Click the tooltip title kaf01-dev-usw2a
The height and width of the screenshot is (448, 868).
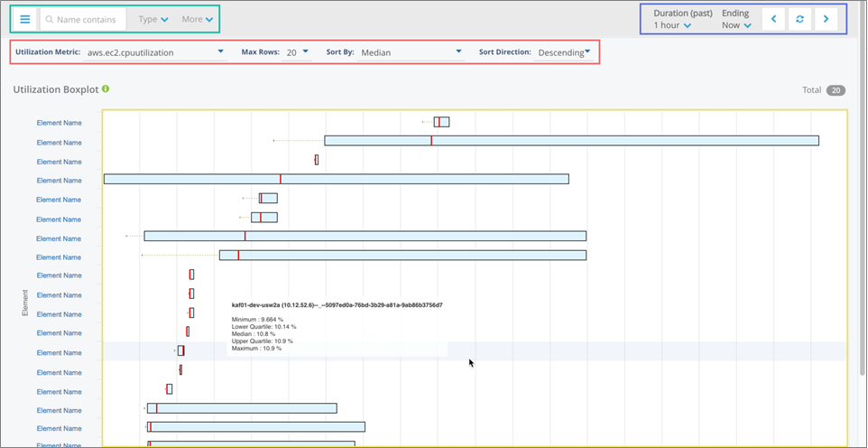(337, 305)
